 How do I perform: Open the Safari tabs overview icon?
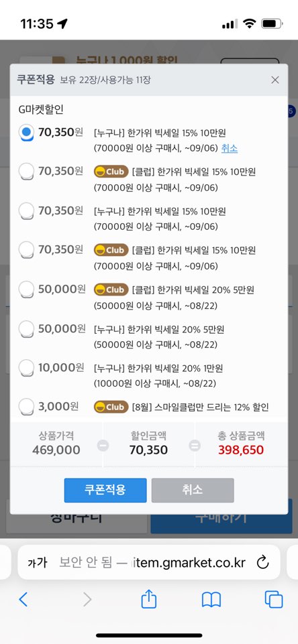[x=274, y=599]
